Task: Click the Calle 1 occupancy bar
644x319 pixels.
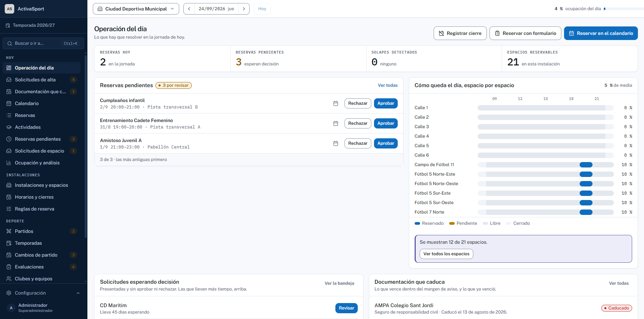Action: point(545,108)
